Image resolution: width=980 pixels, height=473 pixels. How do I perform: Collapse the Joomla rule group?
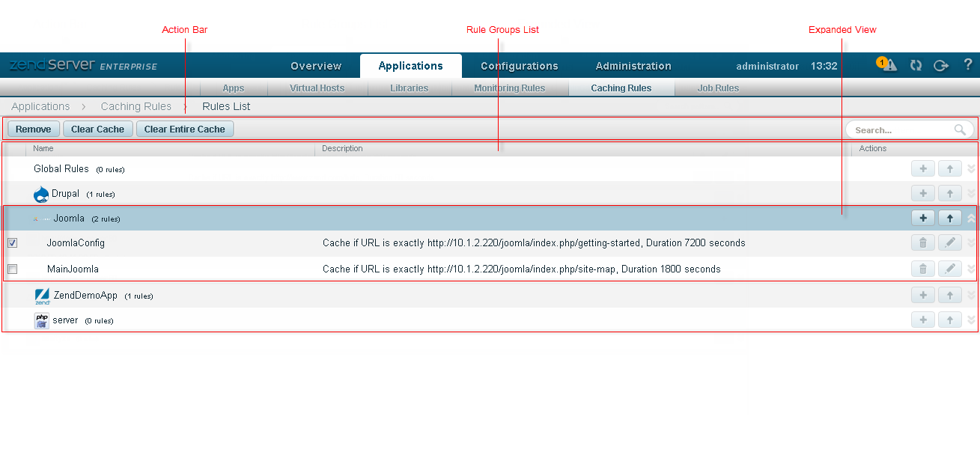pos(972,219)
